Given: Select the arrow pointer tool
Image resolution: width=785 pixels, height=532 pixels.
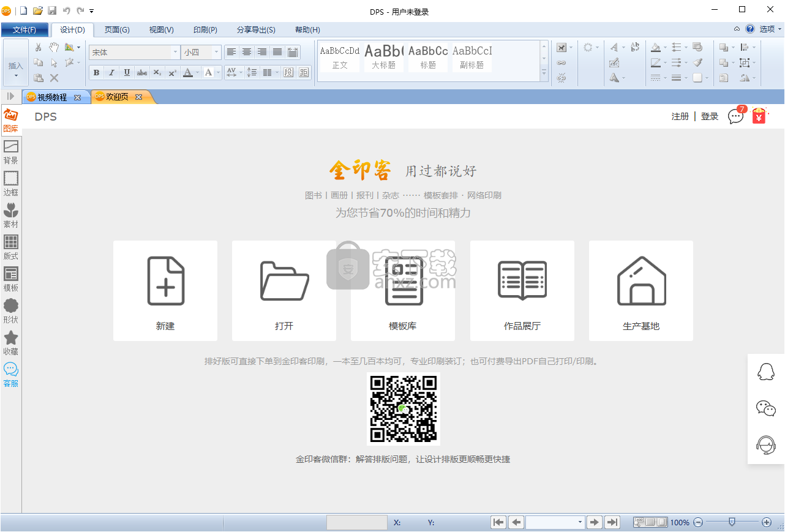Looking at the screenshot, I should point(54,62).
